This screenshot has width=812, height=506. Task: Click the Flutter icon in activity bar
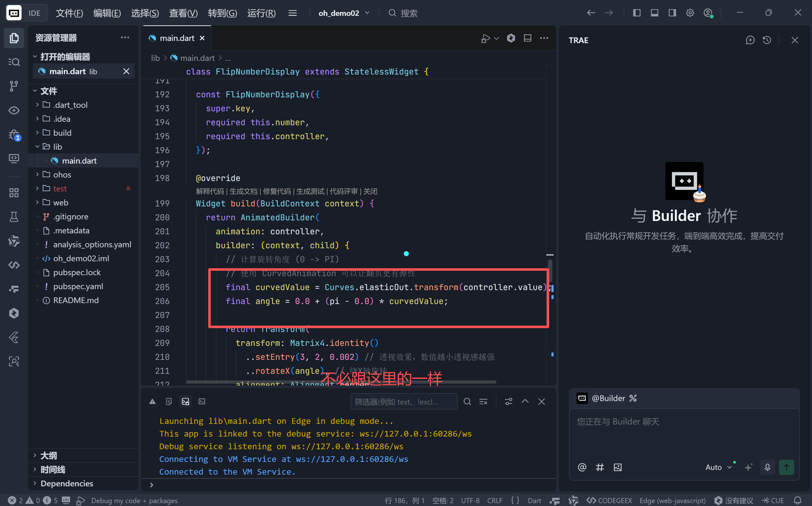click(x=14, y=337)
